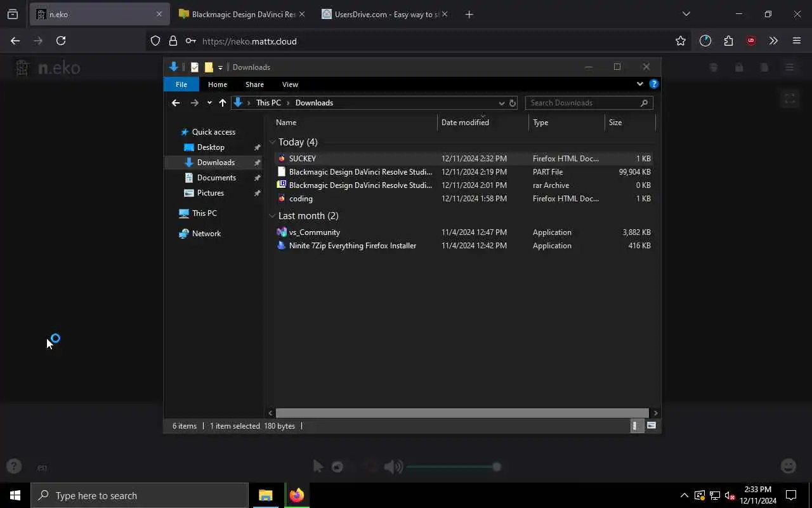
Task: Open the Windows Start menu
Action: pyautogui.click(x=15, y=495)
